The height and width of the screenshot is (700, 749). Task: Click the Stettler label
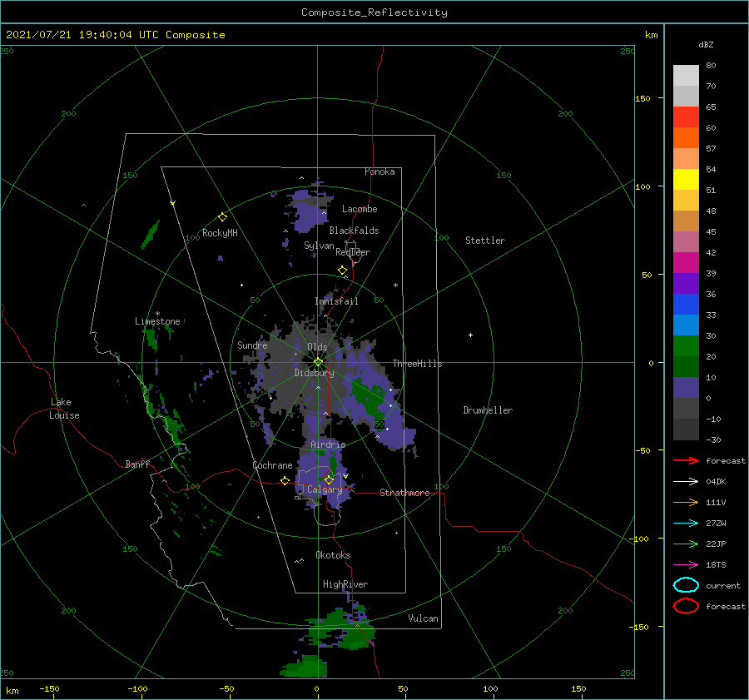coord(485,241)
